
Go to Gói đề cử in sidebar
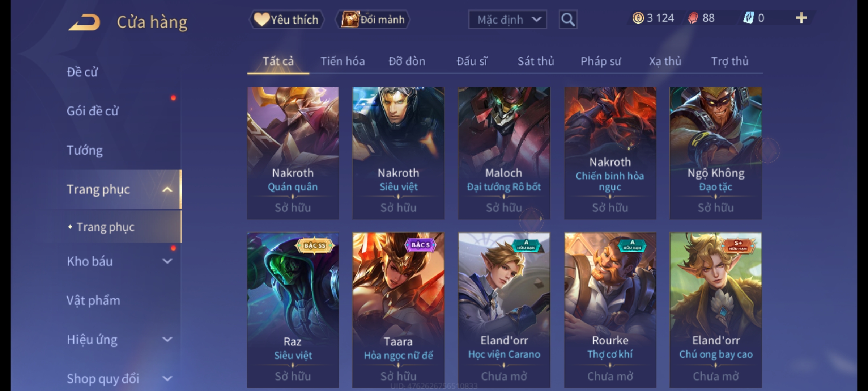[93, 111]
